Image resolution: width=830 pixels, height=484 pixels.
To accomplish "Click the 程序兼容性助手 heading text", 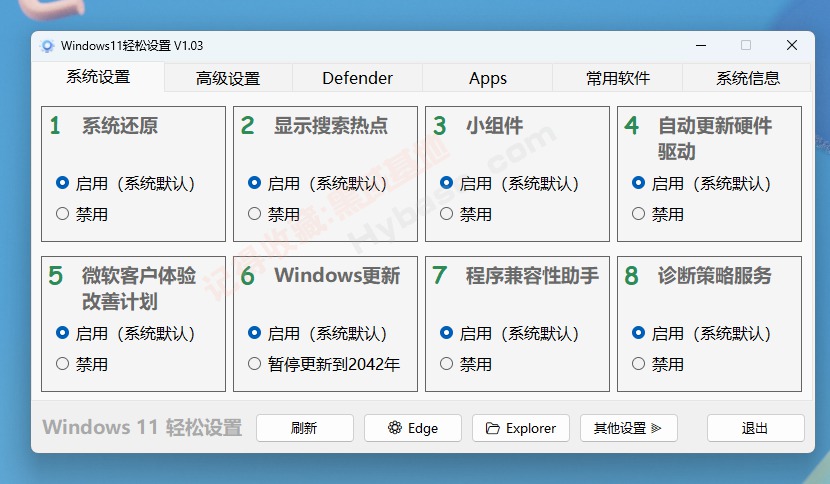I will tap(533, 276).
